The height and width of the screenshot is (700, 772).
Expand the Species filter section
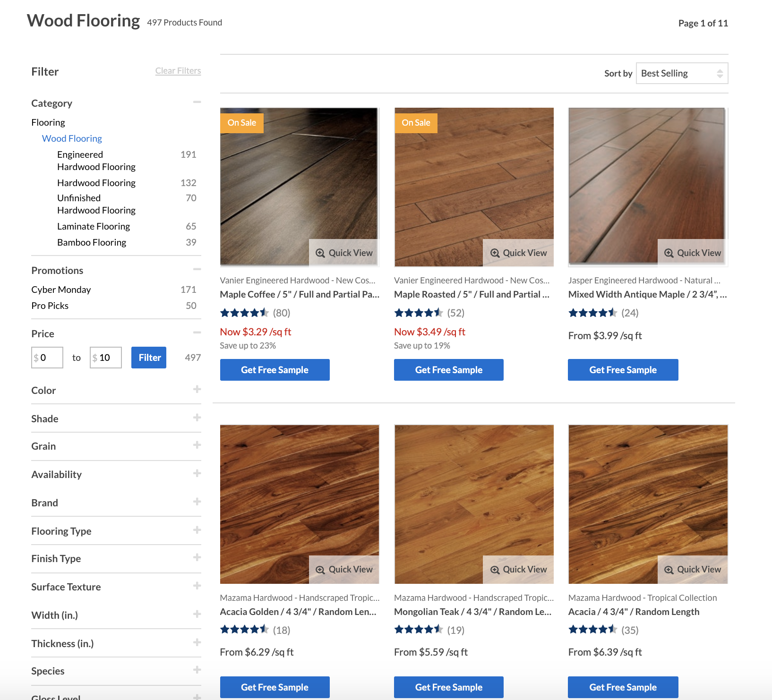coord(197,670)
